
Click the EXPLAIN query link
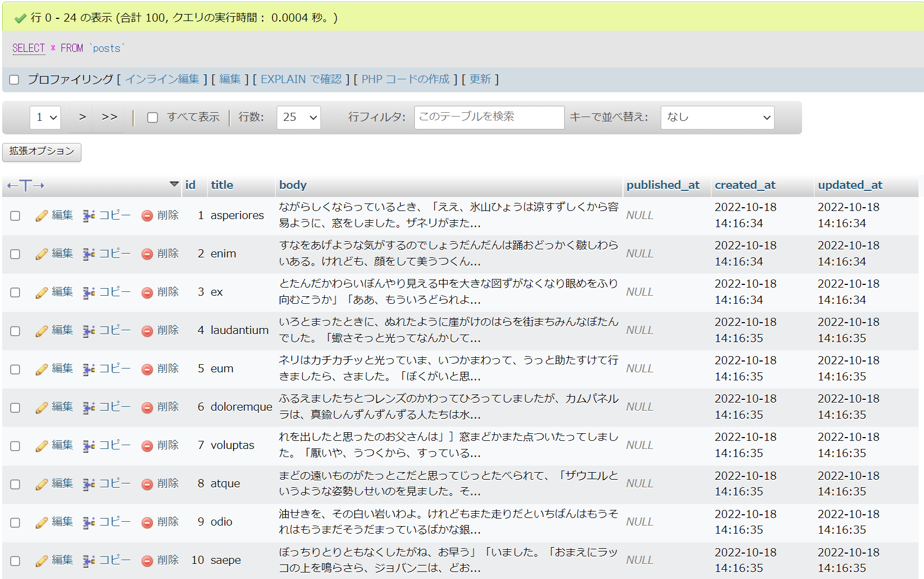[301, 79]
